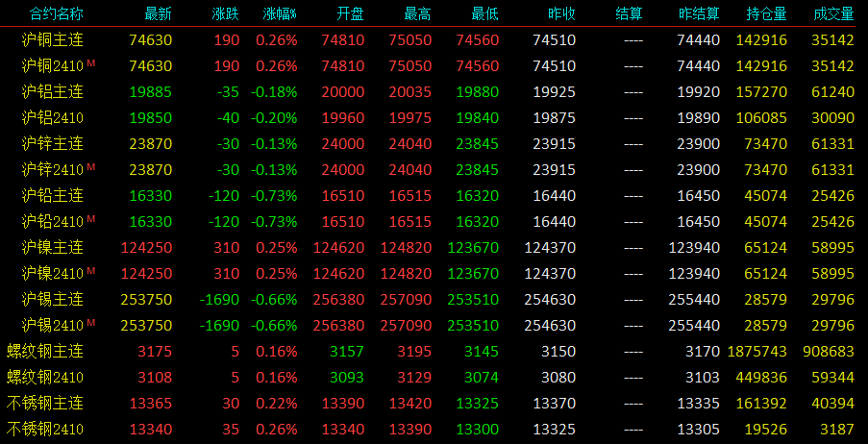Image resolution: width=868 pixels, height=444 pixels.
Task: Sort by 涨跌 column header
Action: (x=226, y=14)
